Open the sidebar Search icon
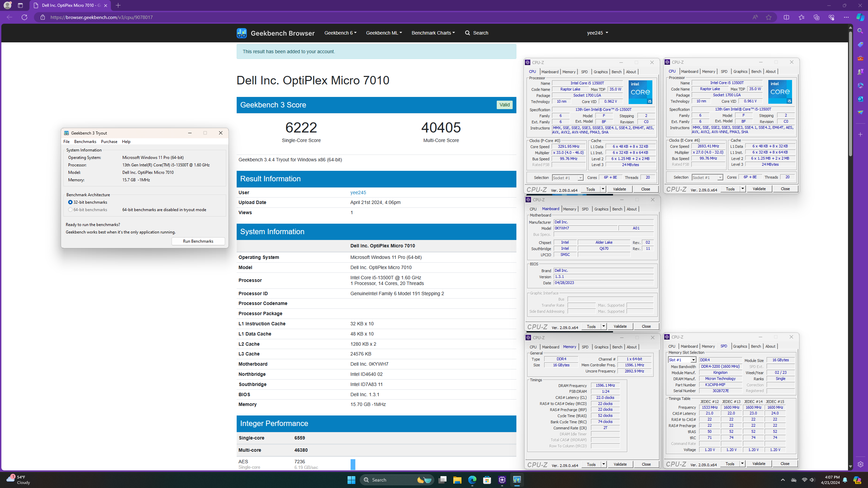 click(x=860, y=31)
